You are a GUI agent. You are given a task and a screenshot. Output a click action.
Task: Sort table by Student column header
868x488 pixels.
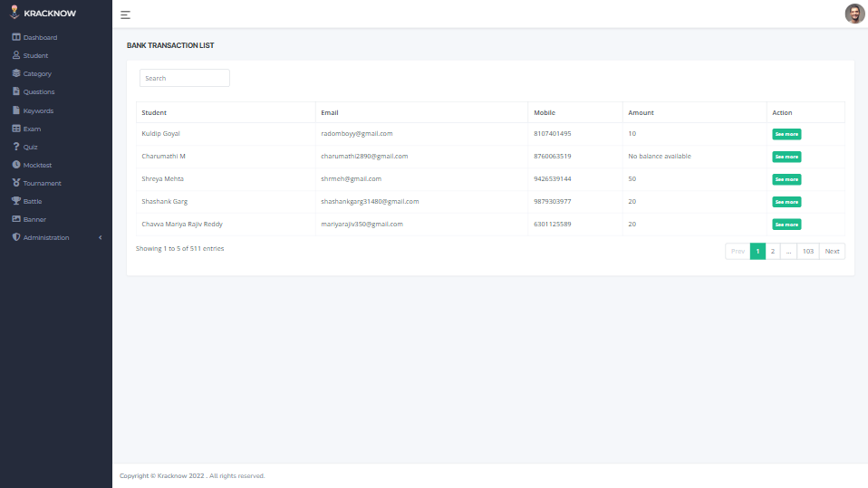tap(154, 112)
